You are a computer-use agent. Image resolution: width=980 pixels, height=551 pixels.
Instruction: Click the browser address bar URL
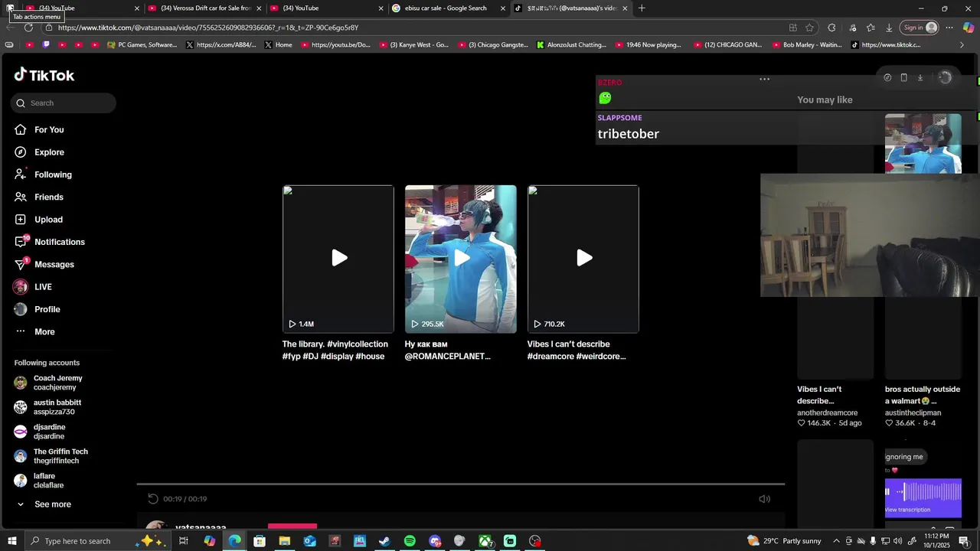(208, 28)
